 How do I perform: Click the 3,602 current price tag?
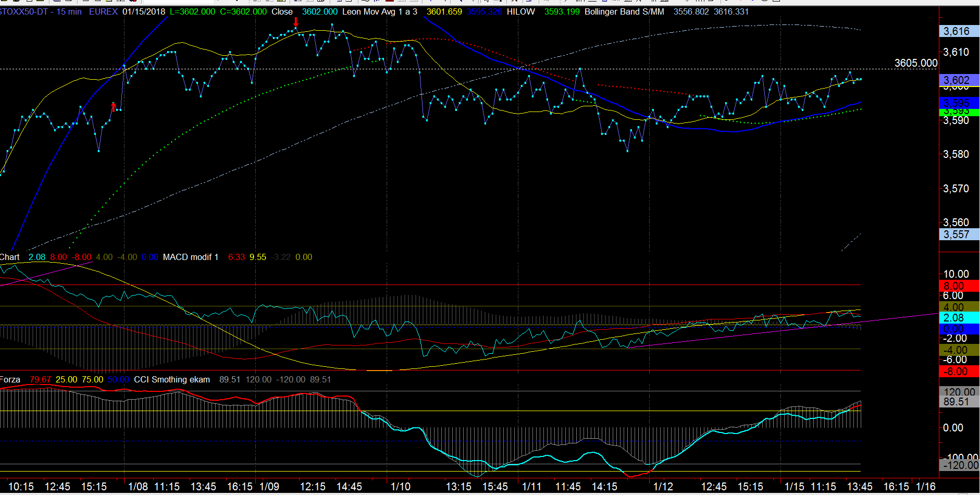click(959, 80)
